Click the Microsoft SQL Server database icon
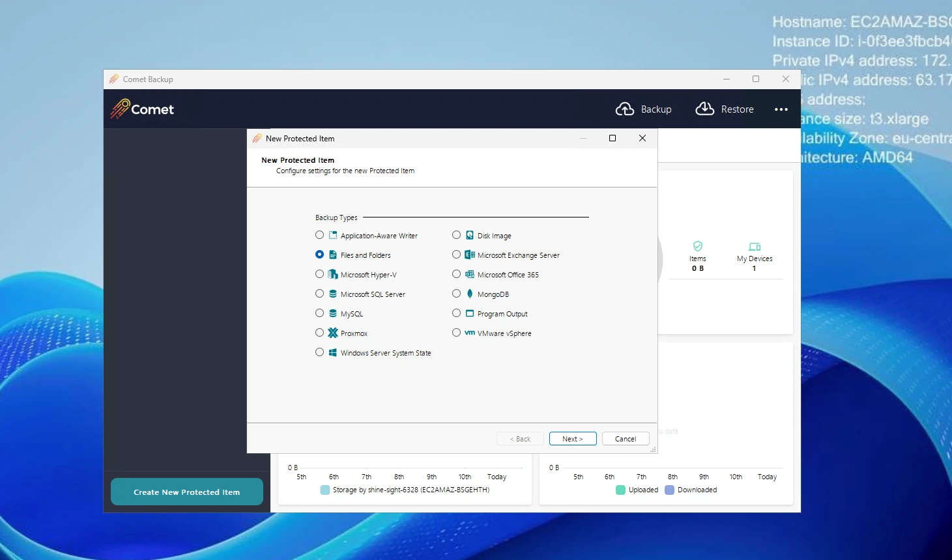 tap(333, 294)
